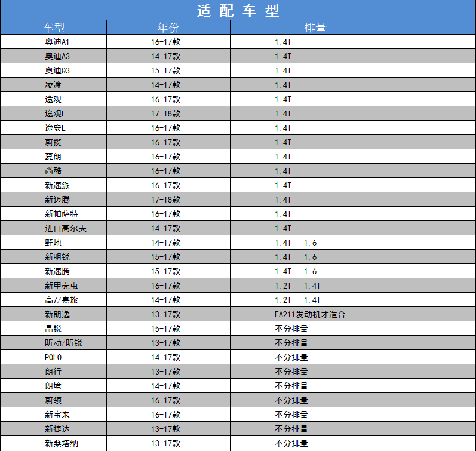Select the 排量 column header

coord(353,27)
